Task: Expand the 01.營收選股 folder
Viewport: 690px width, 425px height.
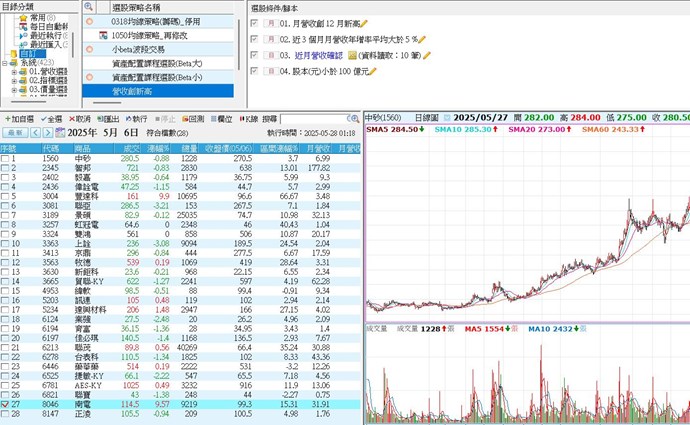Action: 16,72
